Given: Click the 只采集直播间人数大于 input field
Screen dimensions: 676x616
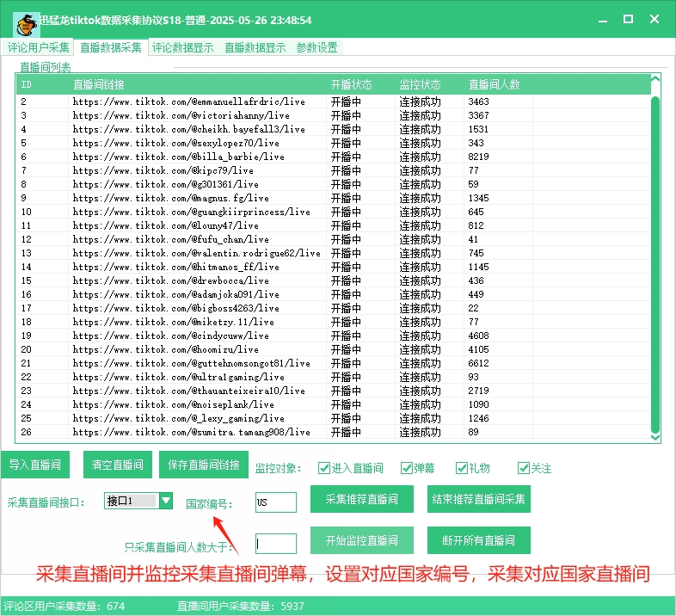Looking at the screenshot, I should (x=276, y=544).
